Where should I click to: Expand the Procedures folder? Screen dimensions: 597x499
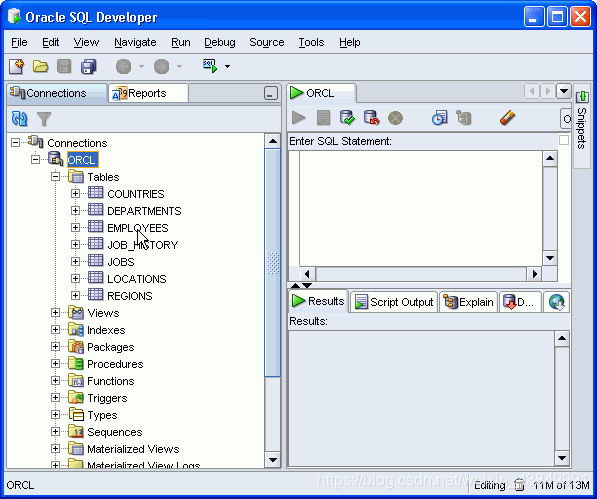point(56,363)
